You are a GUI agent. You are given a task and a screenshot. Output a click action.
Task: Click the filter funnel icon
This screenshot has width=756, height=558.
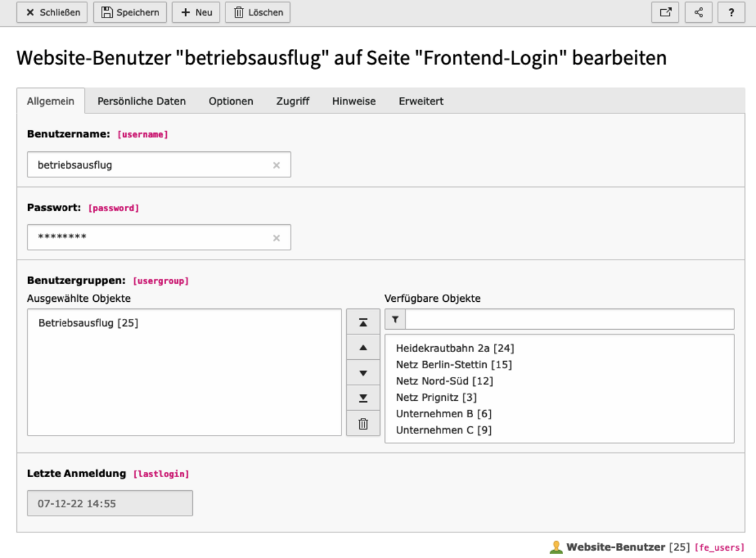(395, 319)
